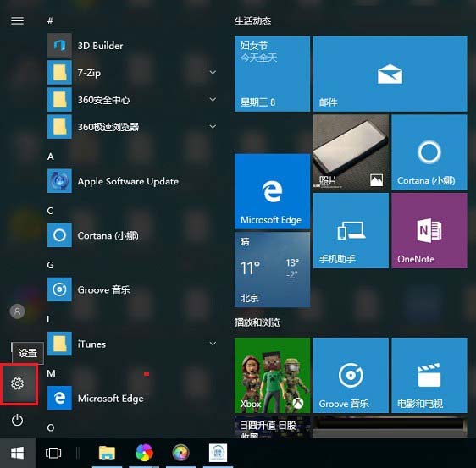This screenshot has height=468, width=476.
Task: Open the round color-wheel taskbar app
Action: pos(181,453)
